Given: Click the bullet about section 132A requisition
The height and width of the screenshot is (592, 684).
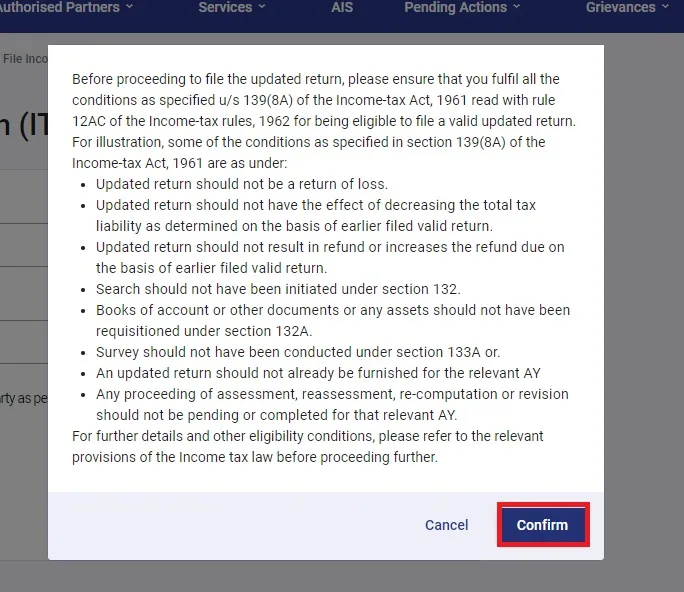Looking at the screenshot, I should click(x=333, y=321).
